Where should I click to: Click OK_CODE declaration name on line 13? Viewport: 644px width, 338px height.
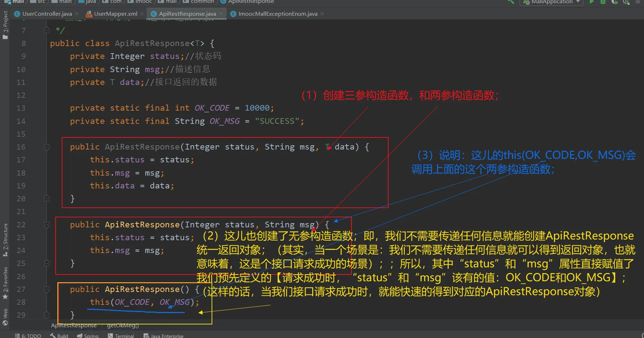pos(212,108)
